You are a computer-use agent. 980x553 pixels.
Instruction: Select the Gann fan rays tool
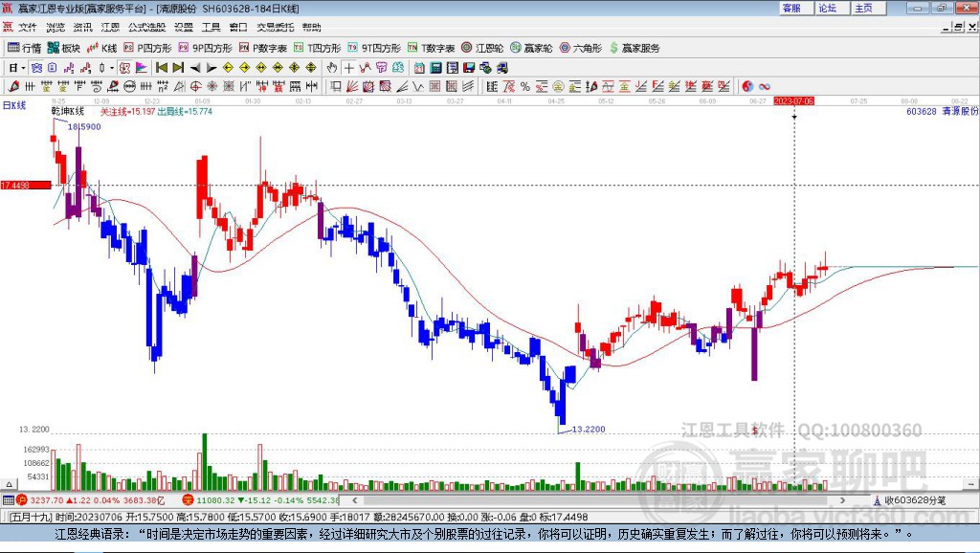pos(352,86)
